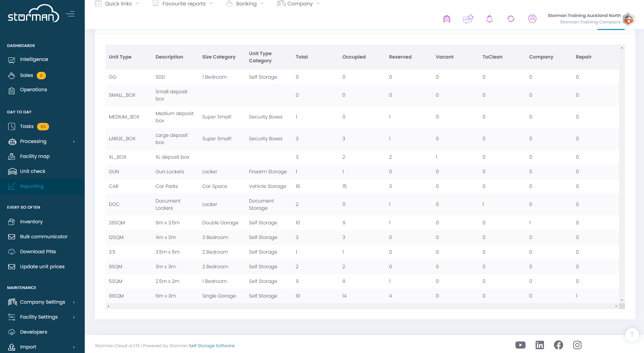Viewport: 644px width, 353px height.
Task: Select the Vehicle Storage category cell
Action: [x=268, y=187]
